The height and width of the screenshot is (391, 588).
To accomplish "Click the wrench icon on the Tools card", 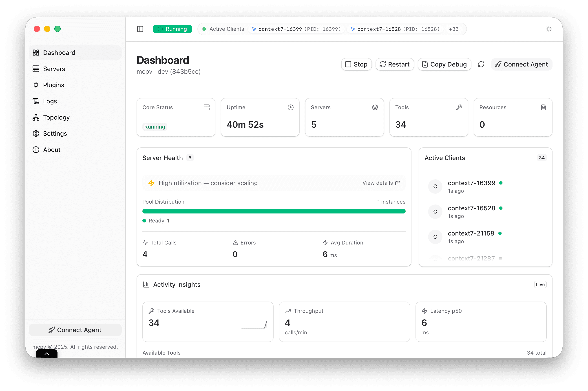I will pyautogui.click(x=459, y=107).
